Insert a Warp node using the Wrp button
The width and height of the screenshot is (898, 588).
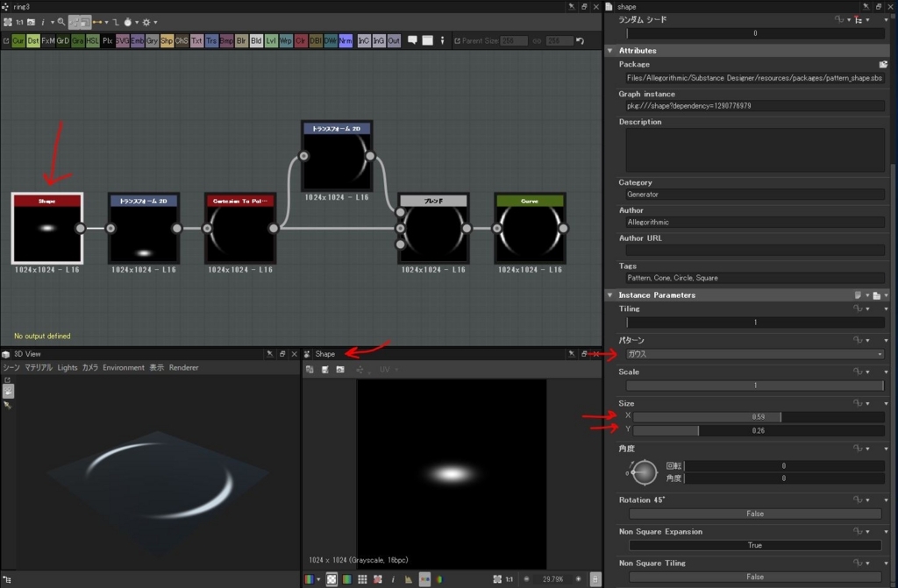tap(286, 40)
